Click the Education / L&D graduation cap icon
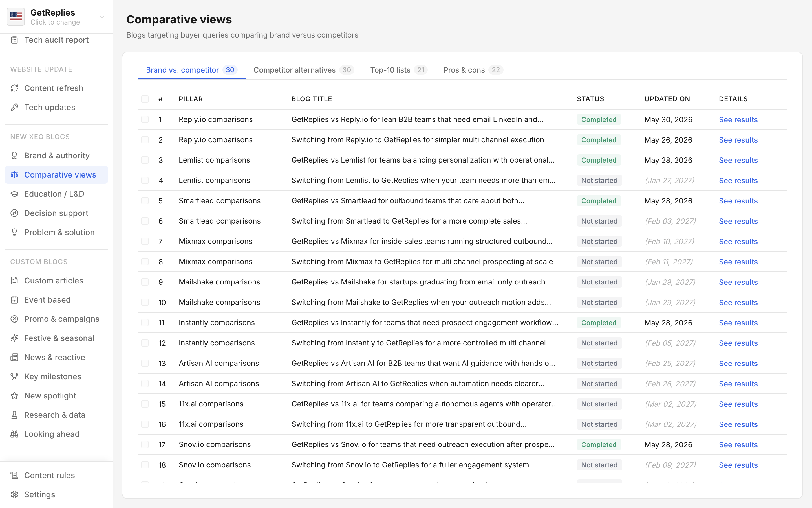 click(x=14, y=194)
